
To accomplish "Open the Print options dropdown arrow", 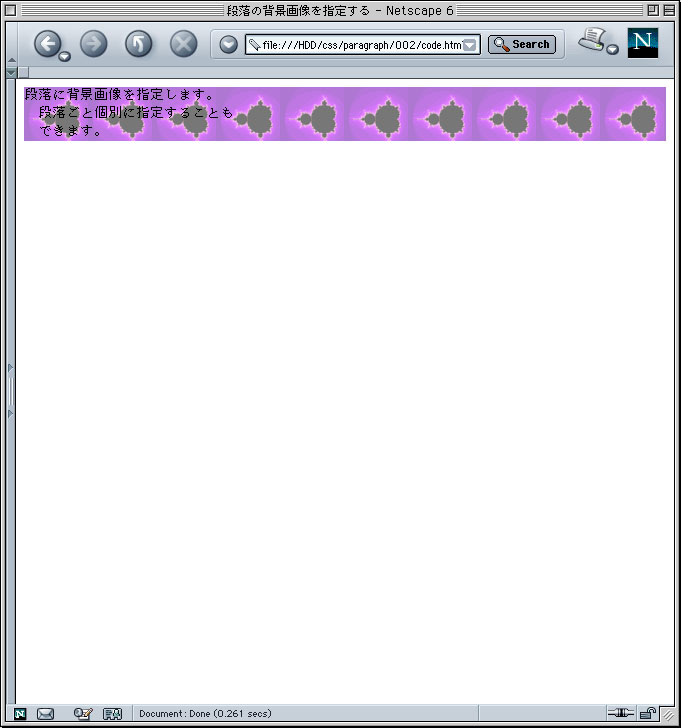I will [x=613, y=49].
